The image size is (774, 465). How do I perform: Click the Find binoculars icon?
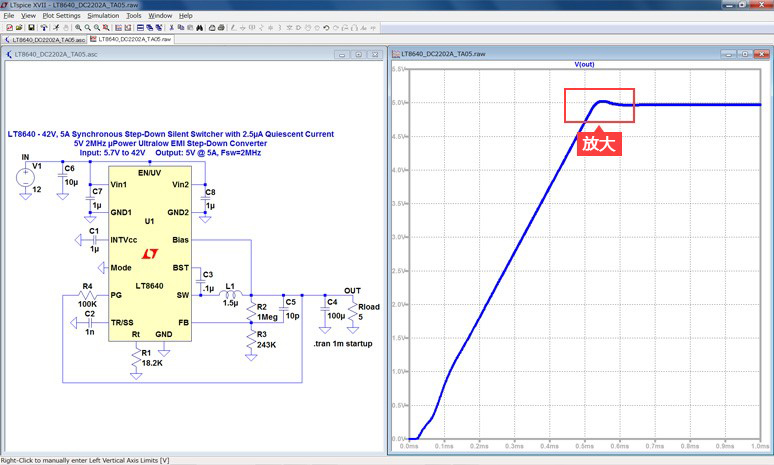tap(199, 27)
